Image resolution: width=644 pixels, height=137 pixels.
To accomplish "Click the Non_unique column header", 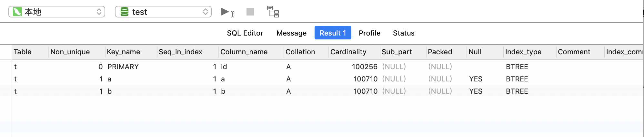I will click(x=70, y=52).
